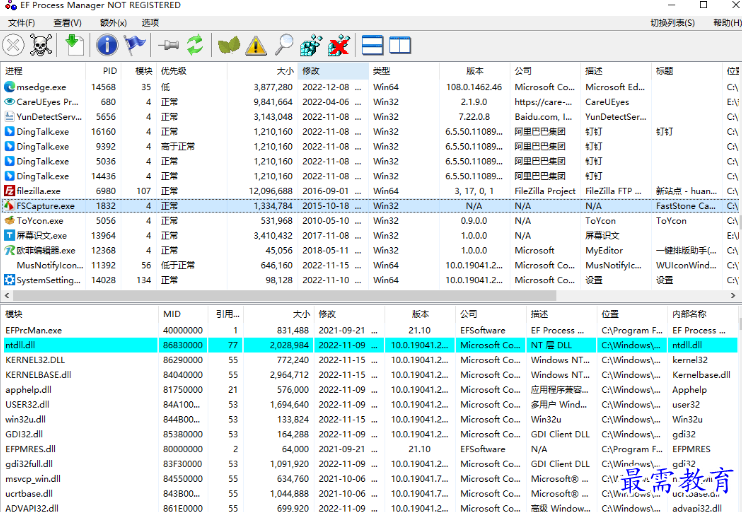Sort processes by 大小 column header
Image resolution: width=742 pixels, height=512 pixels.
pos(262,71)
